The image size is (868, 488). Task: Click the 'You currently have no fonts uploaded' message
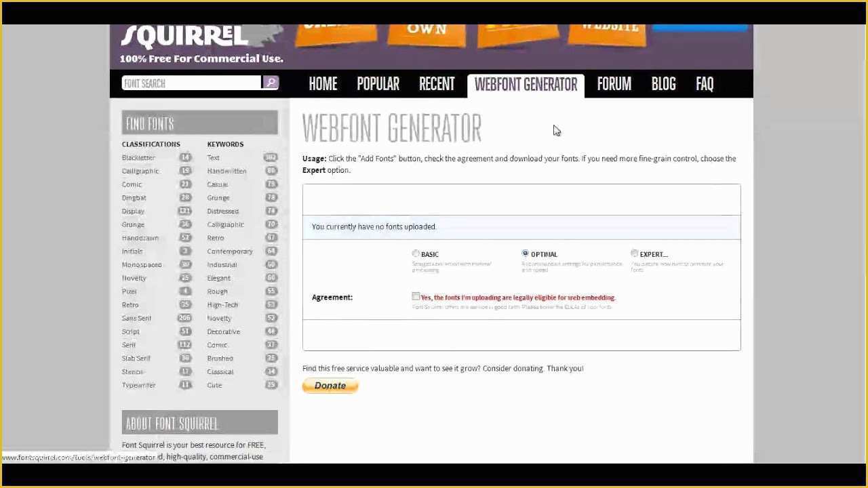[374, 226]
